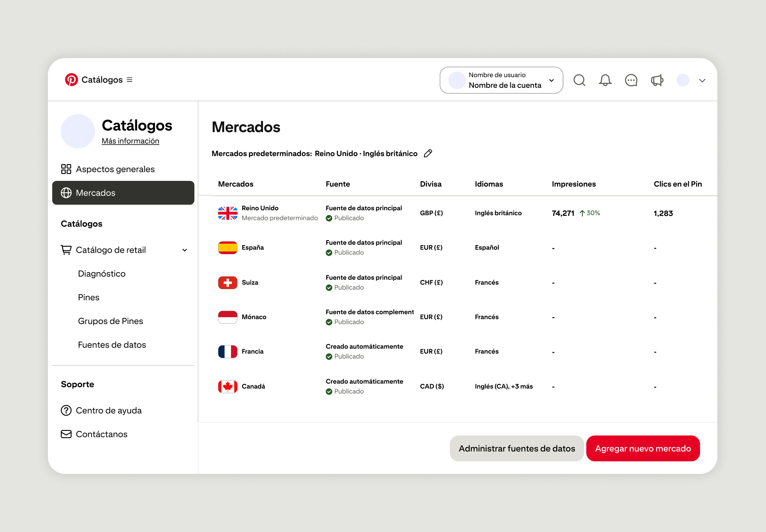Click the Spain flag icon
Image resolution: width=766 pixels, height=532 pixels.
point(228,248)
